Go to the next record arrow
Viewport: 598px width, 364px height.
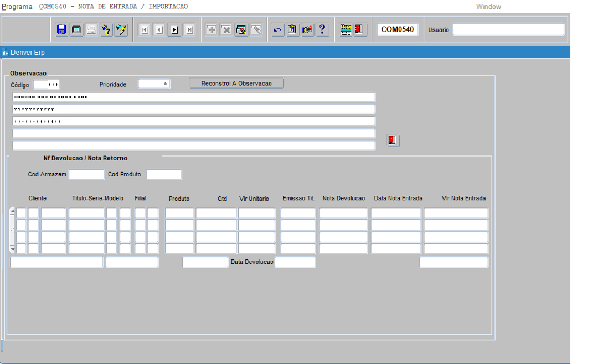coord(174,30)
